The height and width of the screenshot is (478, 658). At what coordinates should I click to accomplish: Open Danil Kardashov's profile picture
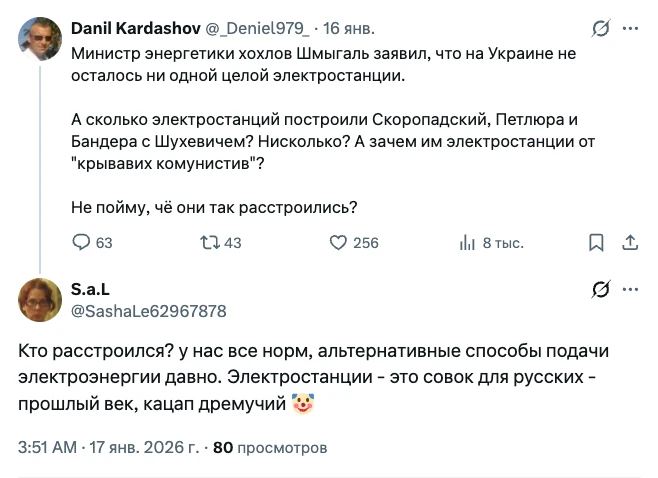(x=40, y=38)
